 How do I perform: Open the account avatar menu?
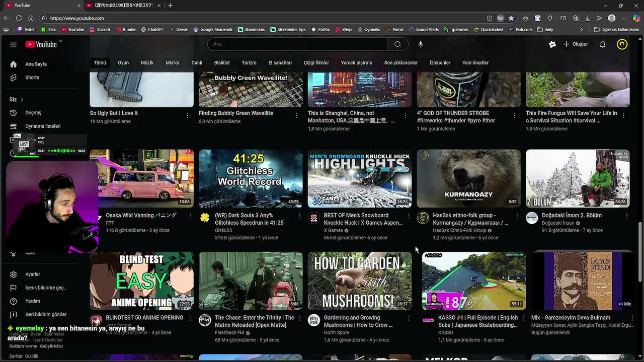[x=622, y=44]
